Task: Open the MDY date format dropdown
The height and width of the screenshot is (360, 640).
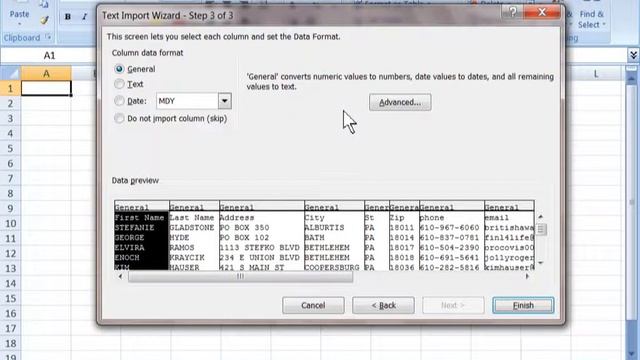Action: point(224,101)
